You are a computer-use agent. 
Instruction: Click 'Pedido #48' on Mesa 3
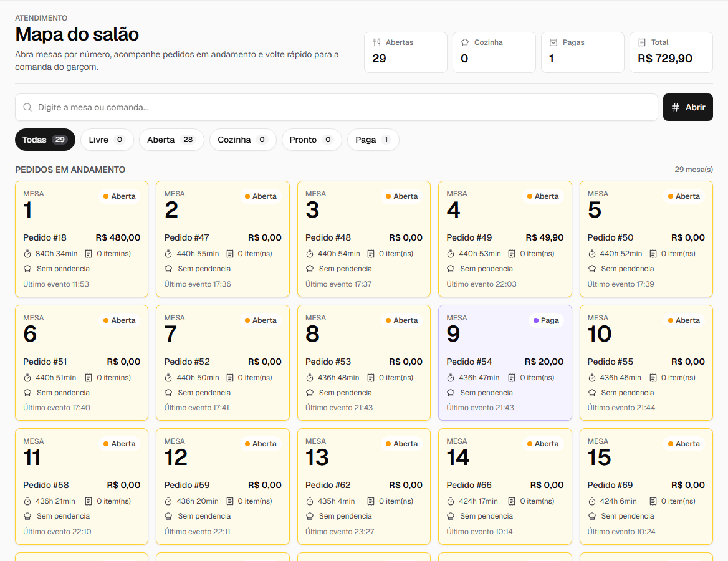[x=328, y=237]
